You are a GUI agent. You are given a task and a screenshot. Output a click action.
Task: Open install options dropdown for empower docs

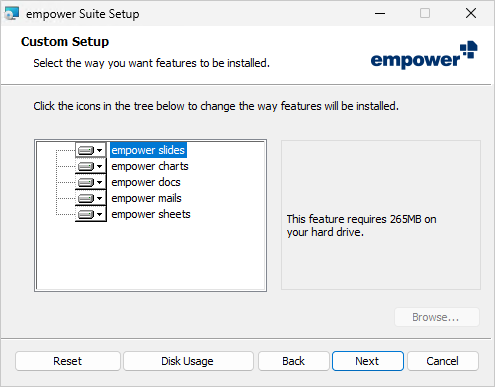point(91,182)
